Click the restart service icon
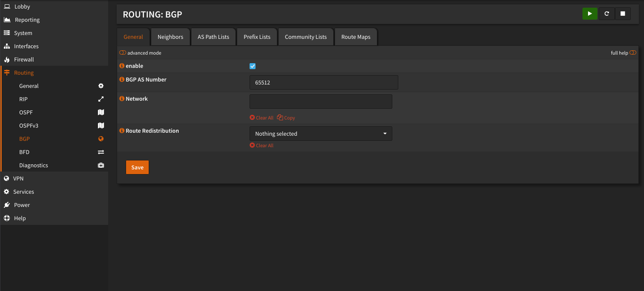Viewport: 644px width, 291px height. [606, 14]
